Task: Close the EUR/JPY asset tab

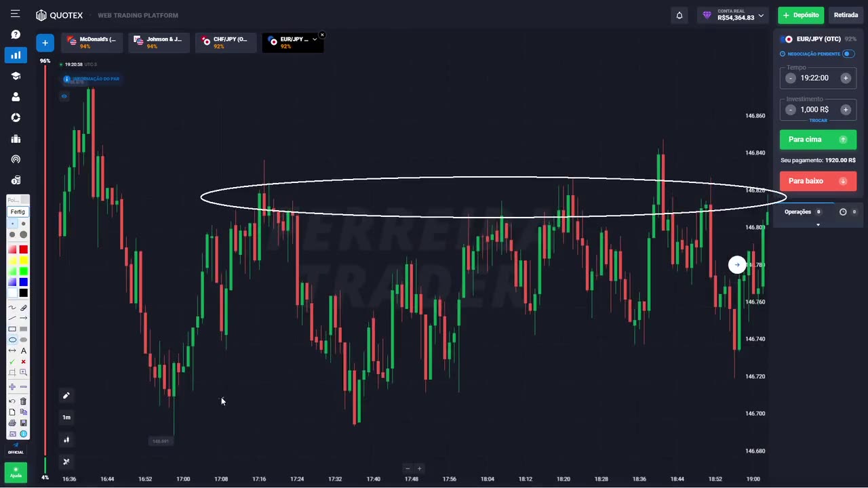Action: pos(322,35)
